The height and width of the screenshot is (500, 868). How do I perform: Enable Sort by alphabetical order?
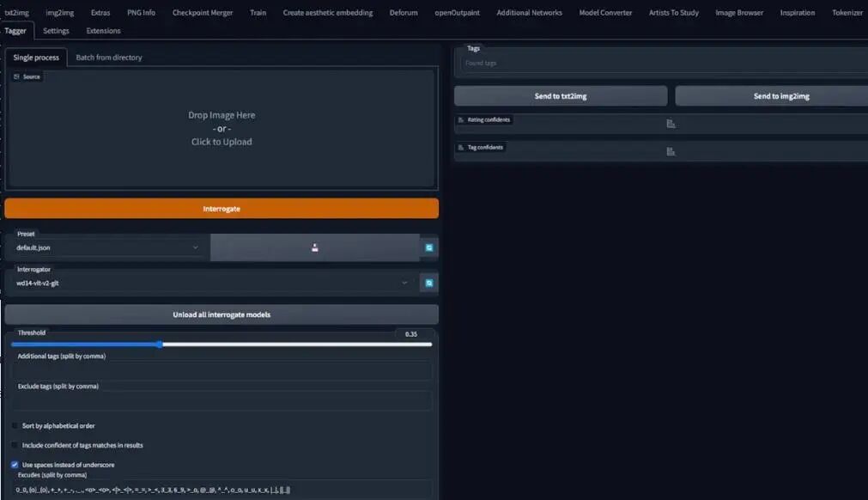click(15, 426)
